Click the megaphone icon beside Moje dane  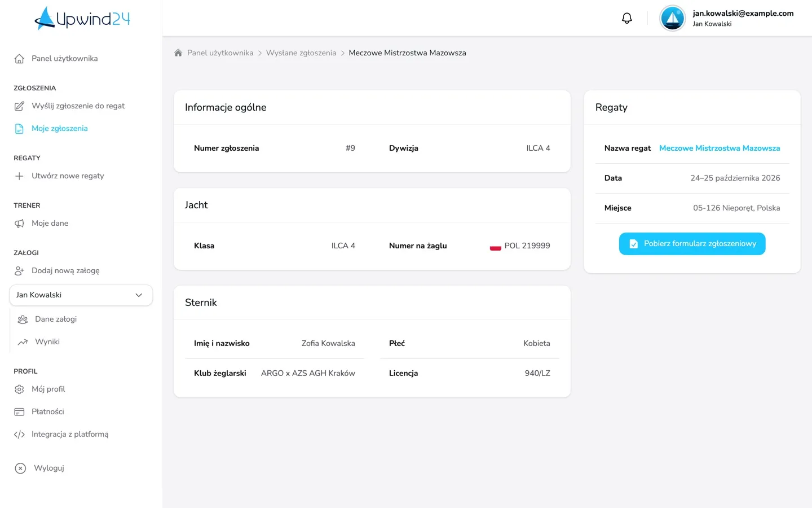19,224
